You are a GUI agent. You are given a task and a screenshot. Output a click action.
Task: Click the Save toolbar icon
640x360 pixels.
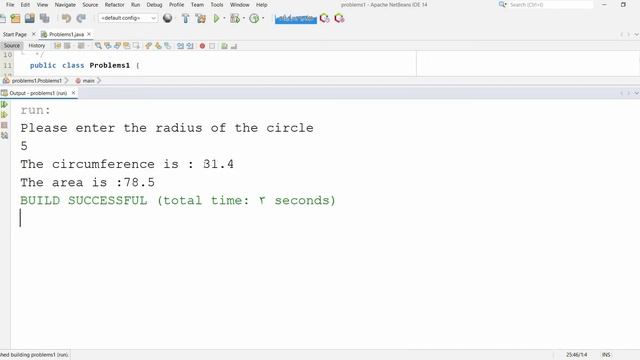(x=30, y=18)
